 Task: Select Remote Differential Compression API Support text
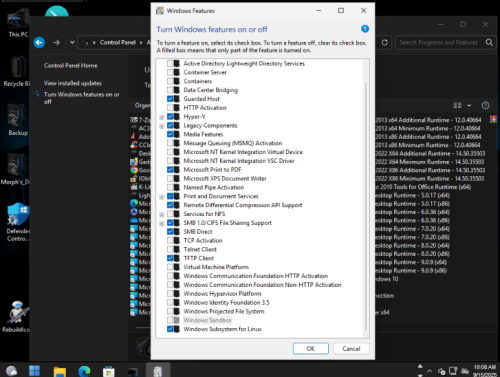click(243, 205)
